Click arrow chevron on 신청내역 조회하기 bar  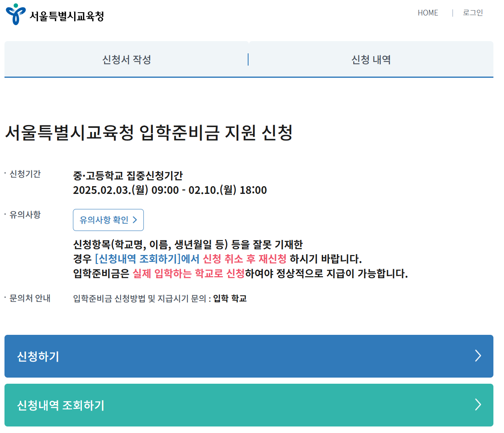tap(478, 405)
